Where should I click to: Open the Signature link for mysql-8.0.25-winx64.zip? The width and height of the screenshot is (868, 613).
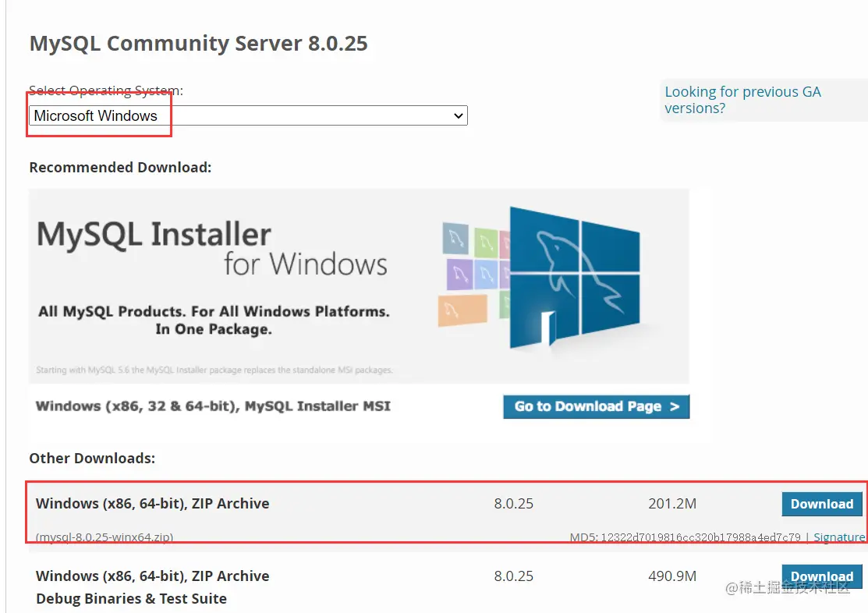[839, 537]
